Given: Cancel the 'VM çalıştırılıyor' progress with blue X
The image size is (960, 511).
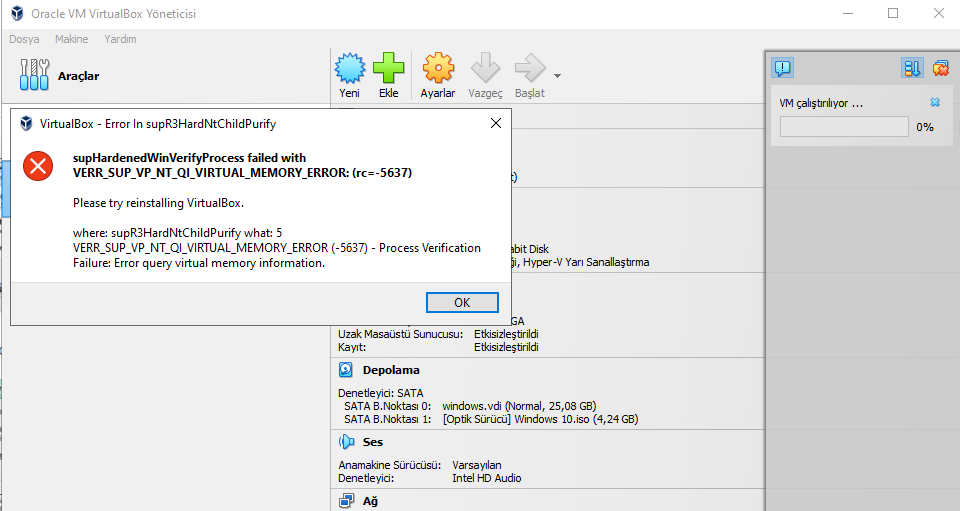Looking at the screenshot, I should point(935,102).
